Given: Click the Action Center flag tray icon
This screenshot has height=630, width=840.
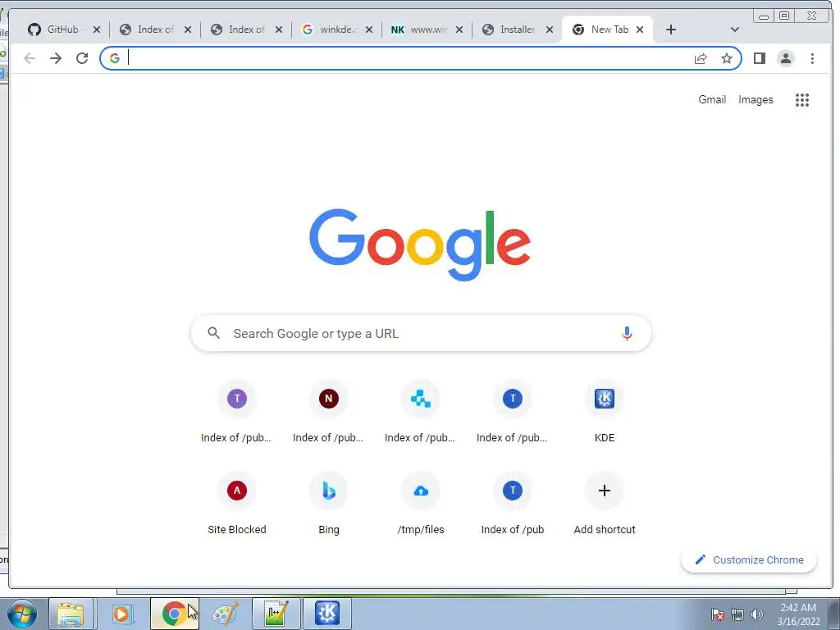Looking at the screenshot, I should [718, 614].
